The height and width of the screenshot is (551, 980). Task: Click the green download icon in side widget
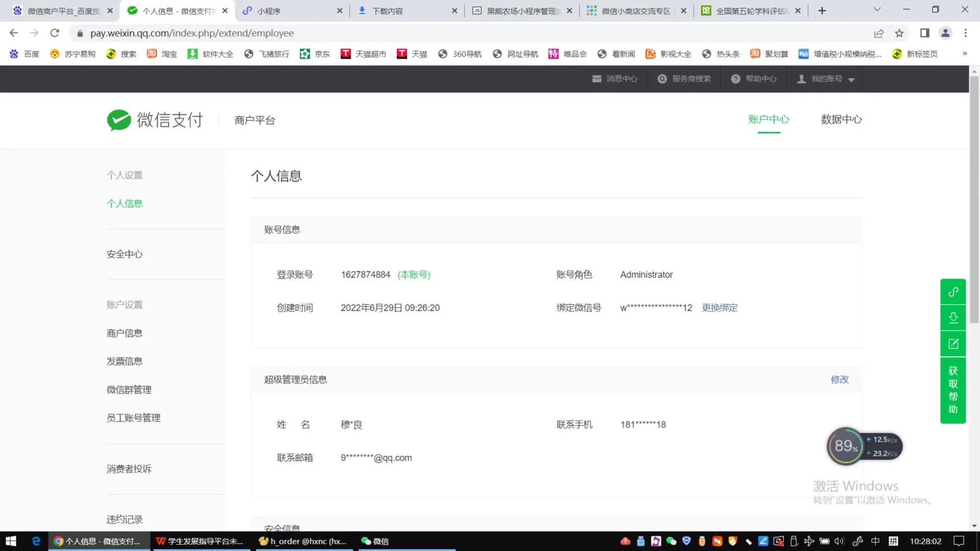[953, 318]
